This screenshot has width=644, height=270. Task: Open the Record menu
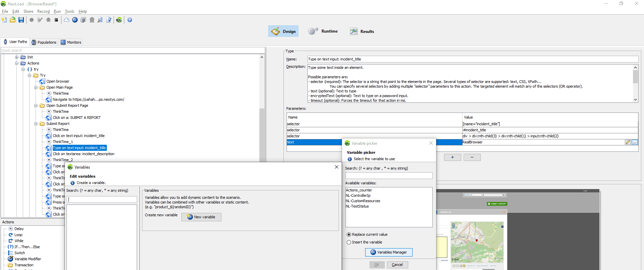[x=43, y=11]
